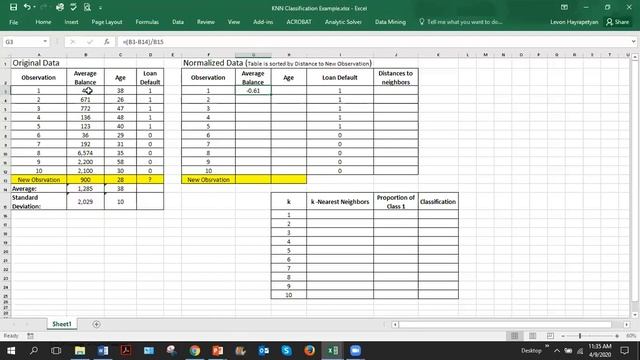The width and height of the screenshot is (640, 360).
Task: Click the Enter checkmark formula button
Action: (89, 42)
